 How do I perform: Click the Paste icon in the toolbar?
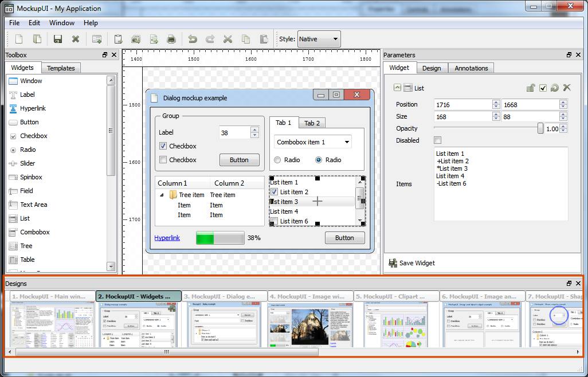pos(264,39)
